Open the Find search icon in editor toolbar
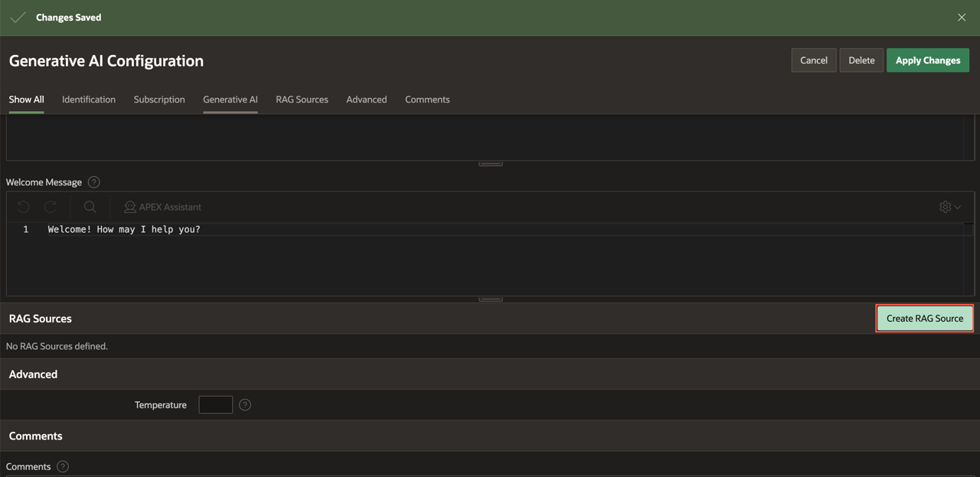The width and height of the screenshot is (980, 477). pyautogui.click(x=90, y=207)
